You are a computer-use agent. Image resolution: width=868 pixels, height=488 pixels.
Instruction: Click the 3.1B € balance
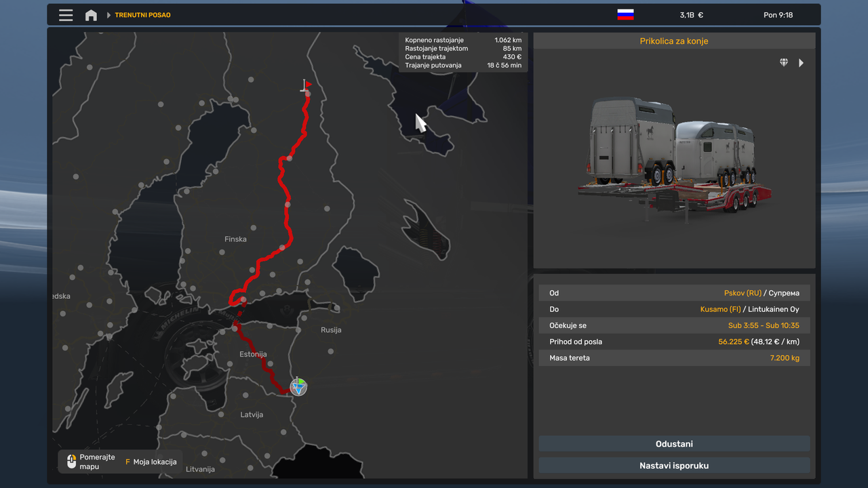click(x=692, y=15)
